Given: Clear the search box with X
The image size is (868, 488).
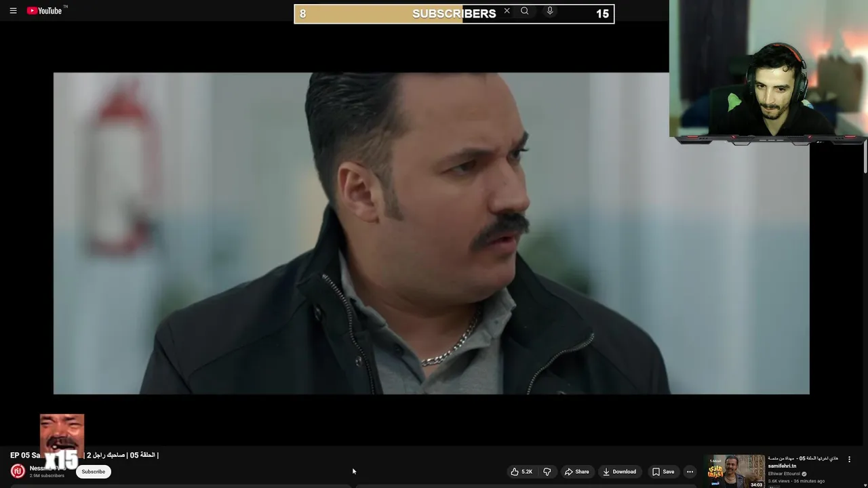Looking at the screenshot, I should click(507, 11).
